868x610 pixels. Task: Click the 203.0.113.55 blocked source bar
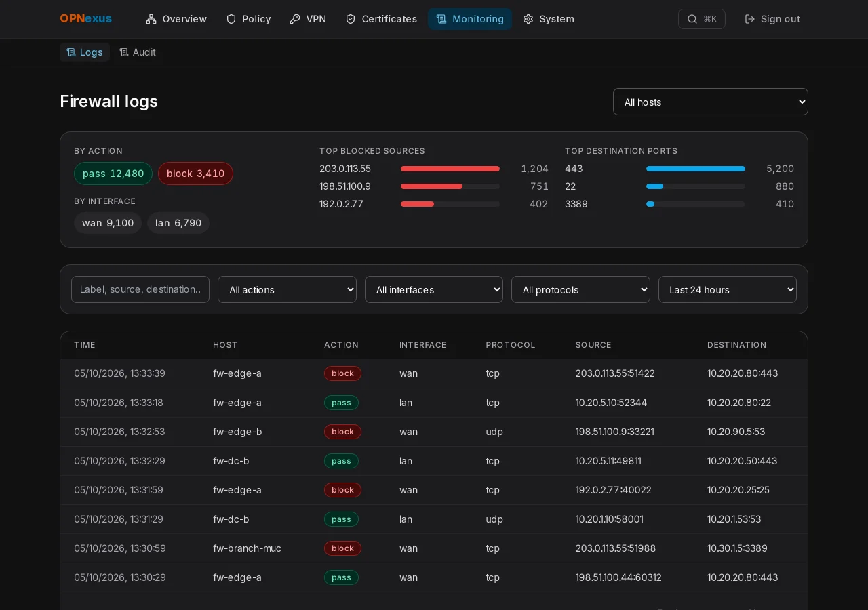pyautogui.click(x=450, y=169)
